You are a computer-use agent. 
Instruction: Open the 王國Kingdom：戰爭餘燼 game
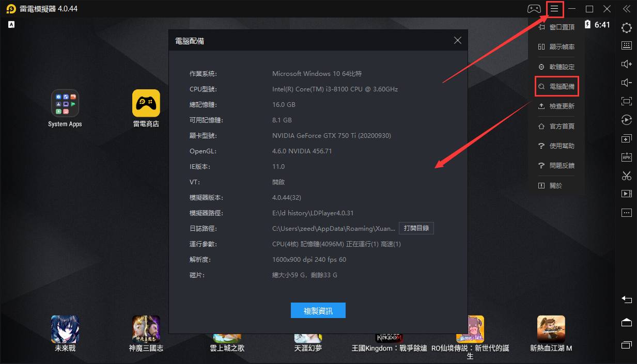(x=389, y=343)
